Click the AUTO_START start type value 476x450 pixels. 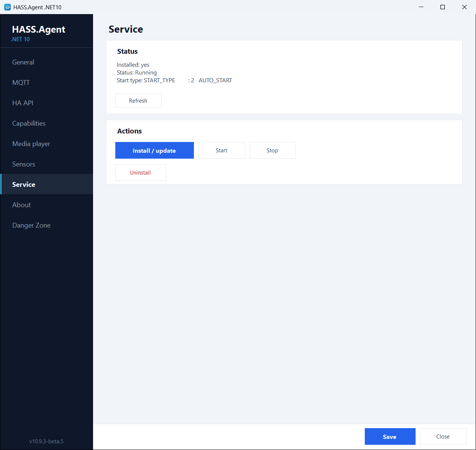pyautogui.click(x=215, y=80)
